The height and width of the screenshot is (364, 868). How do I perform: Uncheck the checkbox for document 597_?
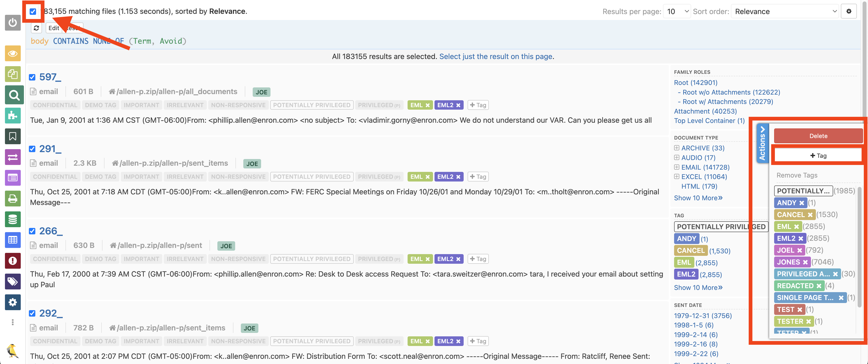click(32, 77)
